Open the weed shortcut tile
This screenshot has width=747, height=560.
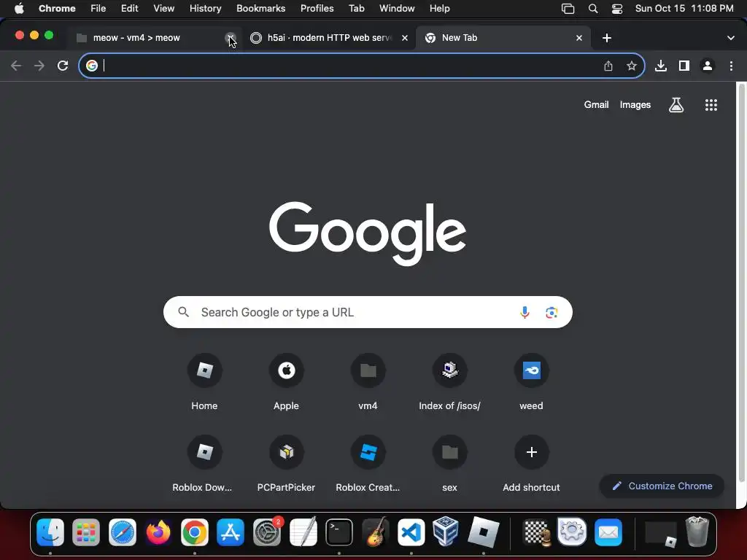click(x=531, y=382)
